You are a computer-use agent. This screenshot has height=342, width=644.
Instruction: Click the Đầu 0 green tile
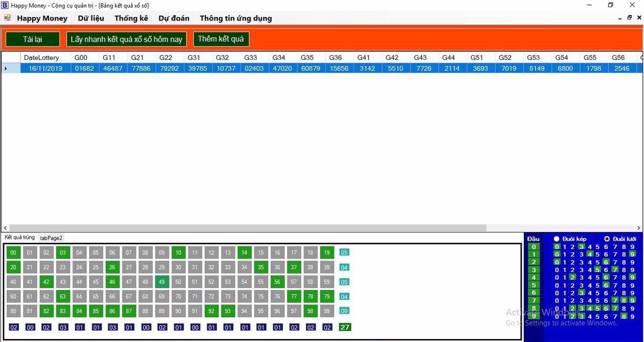click(x=533, y=247)
